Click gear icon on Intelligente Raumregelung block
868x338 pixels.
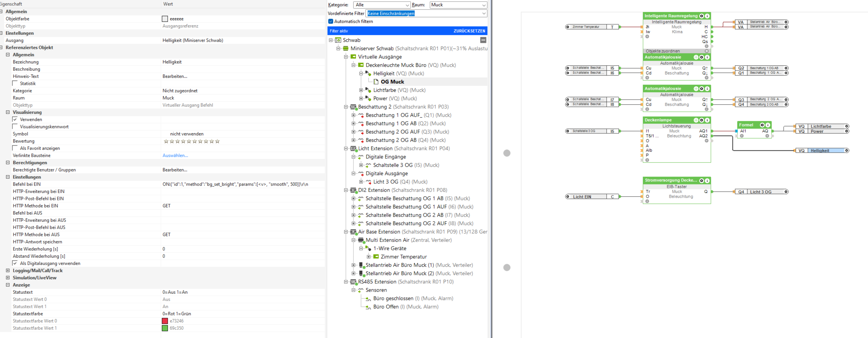[701, 16]
